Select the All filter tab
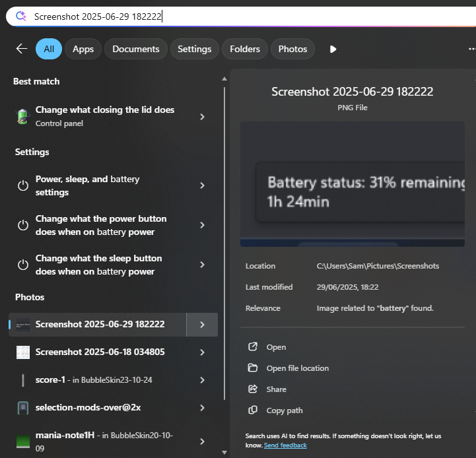 [x=49, y=49]
